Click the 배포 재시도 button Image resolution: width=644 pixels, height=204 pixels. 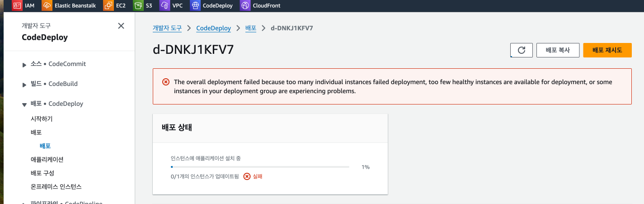pos(607,50)
